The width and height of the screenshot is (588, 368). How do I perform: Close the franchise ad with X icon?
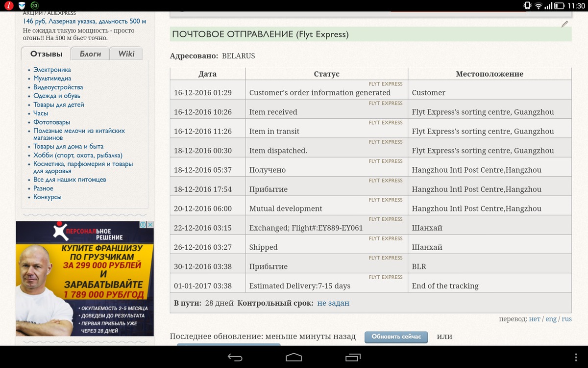150,225
